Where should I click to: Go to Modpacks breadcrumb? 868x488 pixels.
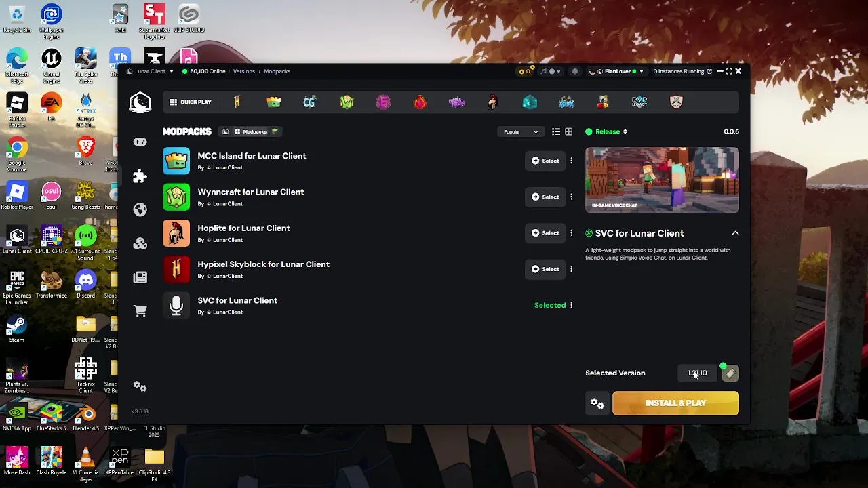[x=277, y=71]
